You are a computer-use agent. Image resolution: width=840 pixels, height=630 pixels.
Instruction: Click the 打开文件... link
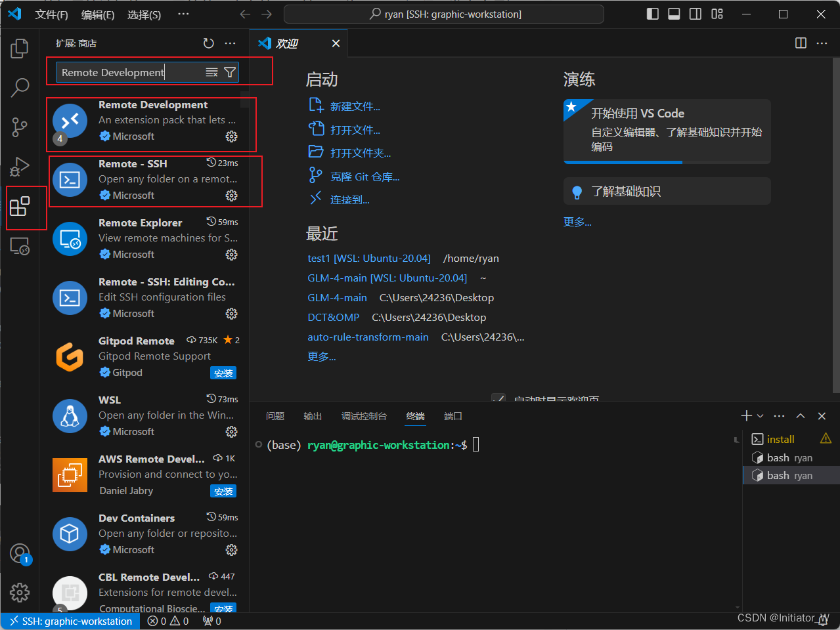tap(355, 130)
